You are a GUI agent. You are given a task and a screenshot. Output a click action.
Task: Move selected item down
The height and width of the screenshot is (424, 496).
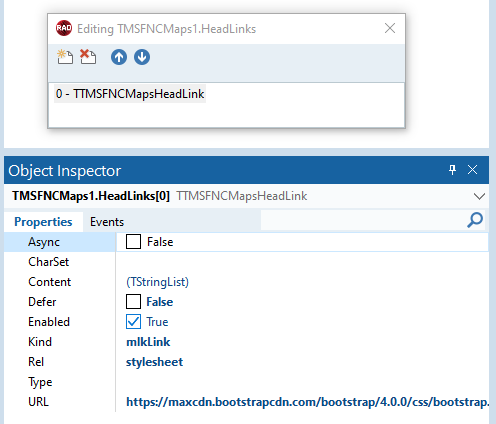[x=142, y=57]
